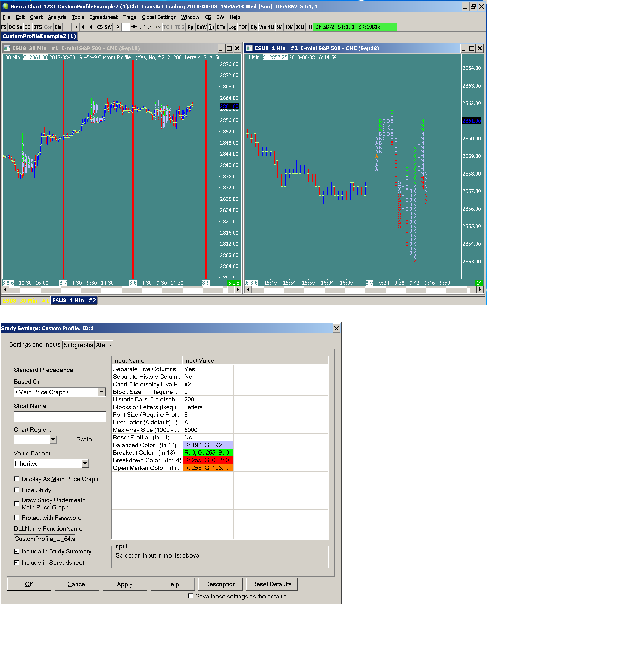
Task: Click the Breakout Color green swatch
Action: coord(208,453)
